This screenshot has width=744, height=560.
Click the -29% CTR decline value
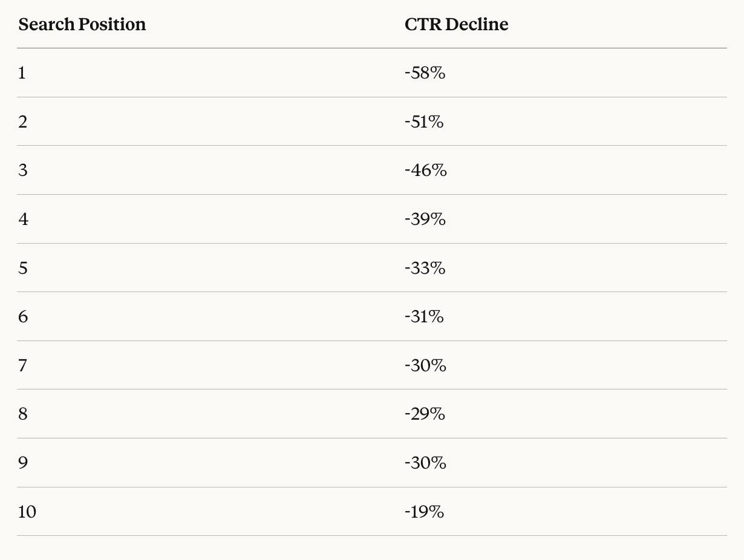coord(425,414)
